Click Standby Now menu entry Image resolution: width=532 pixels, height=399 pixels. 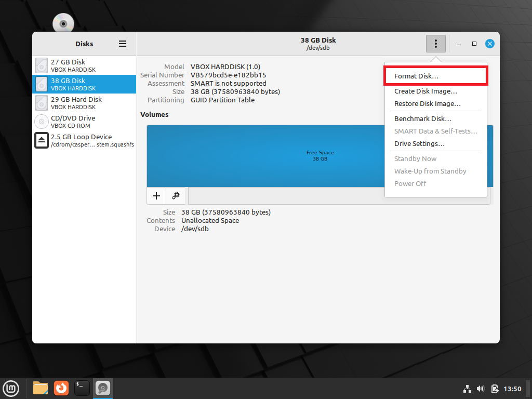[436, 159]
